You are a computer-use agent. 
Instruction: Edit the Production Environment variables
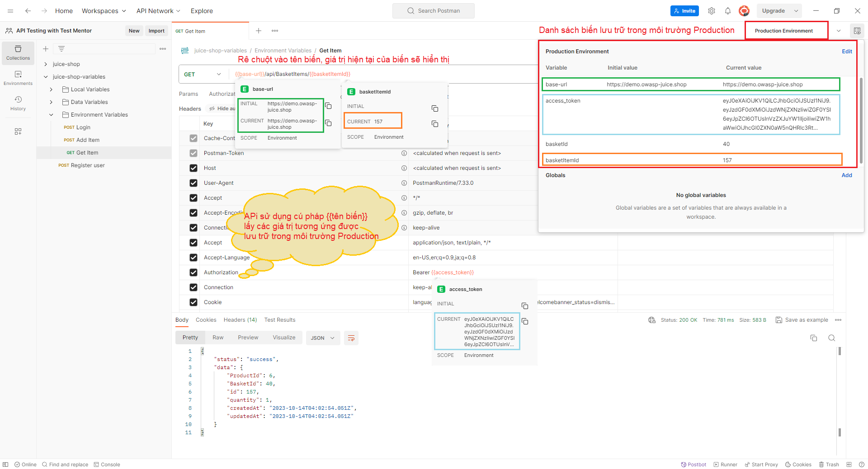coord(847,52)
